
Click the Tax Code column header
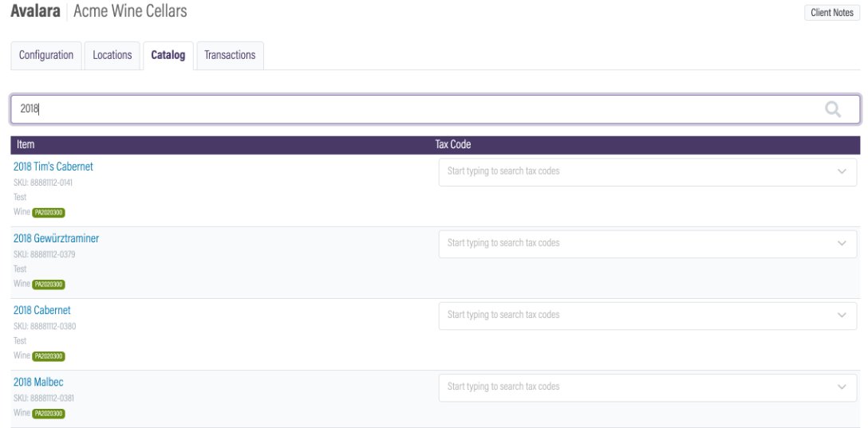click(x=453, y=144)
